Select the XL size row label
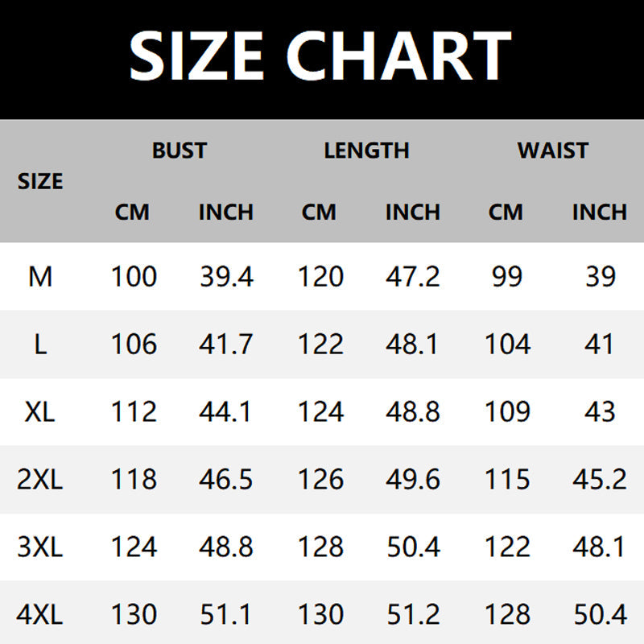 40,412
